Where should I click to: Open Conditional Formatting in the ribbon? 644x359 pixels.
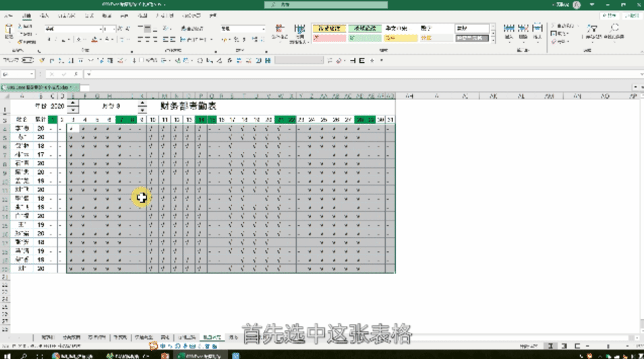(x=279, y=31)
